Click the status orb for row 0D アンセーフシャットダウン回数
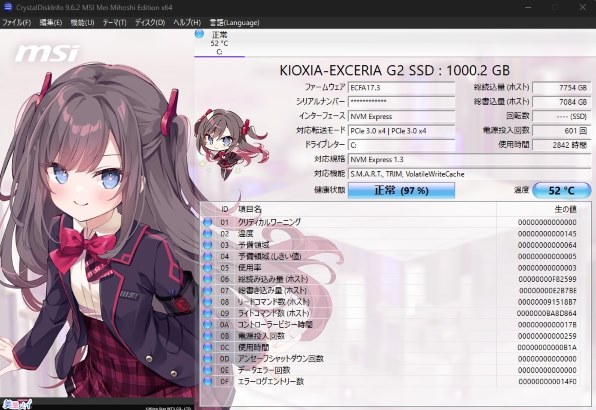The width and height of the screenshot is (596, 410). click(208, 359)
